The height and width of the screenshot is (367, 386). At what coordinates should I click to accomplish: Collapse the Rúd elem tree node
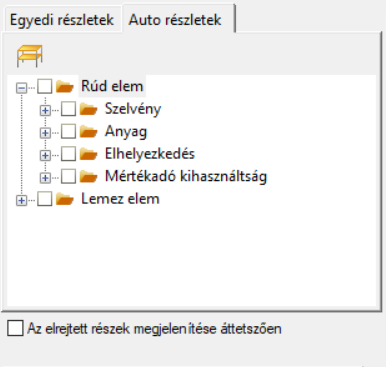21,88
